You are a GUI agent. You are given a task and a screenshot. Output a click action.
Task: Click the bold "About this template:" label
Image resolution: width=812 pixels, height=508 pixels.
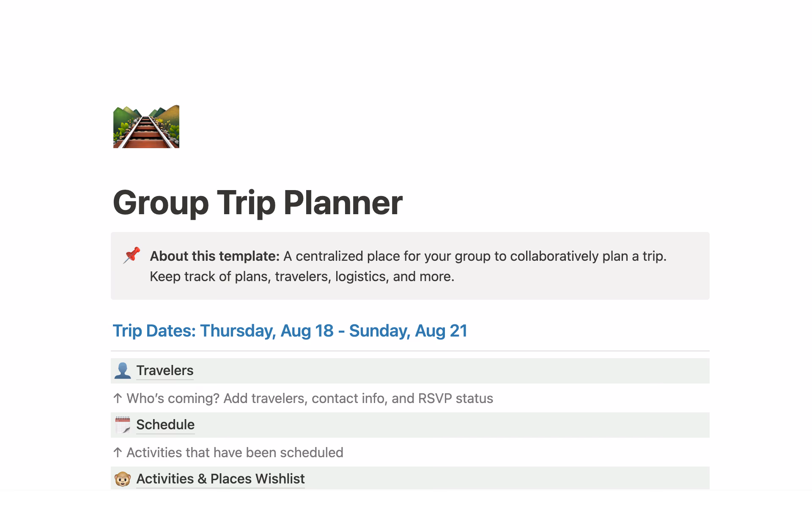pyautogui.click(x=214, y=256)
